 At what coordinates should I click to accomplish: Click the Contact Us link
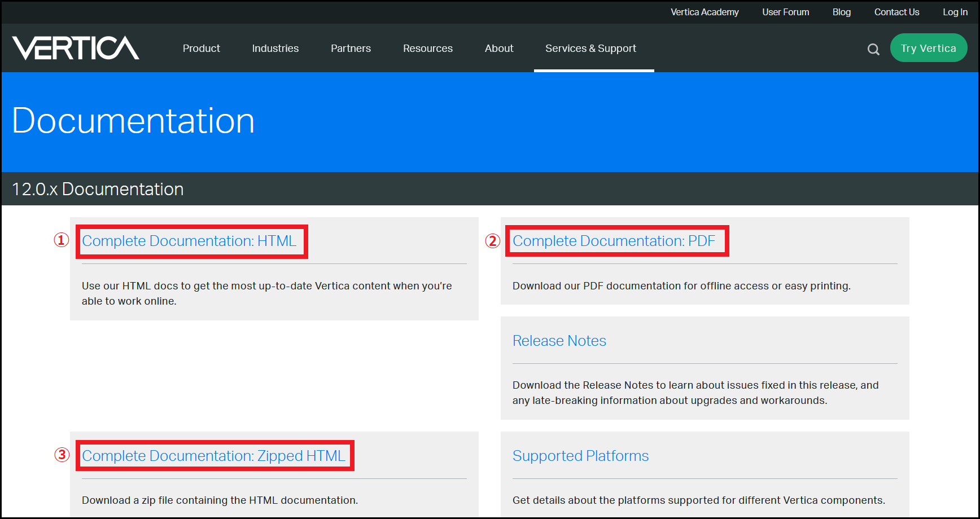tap(896, 12)
